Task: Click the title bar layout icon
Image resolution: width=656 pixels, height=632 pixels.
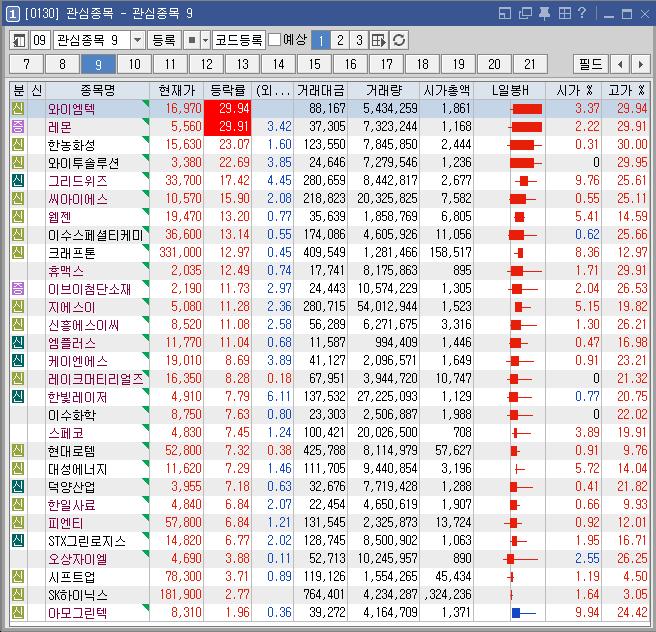Action: click(505, 13)
